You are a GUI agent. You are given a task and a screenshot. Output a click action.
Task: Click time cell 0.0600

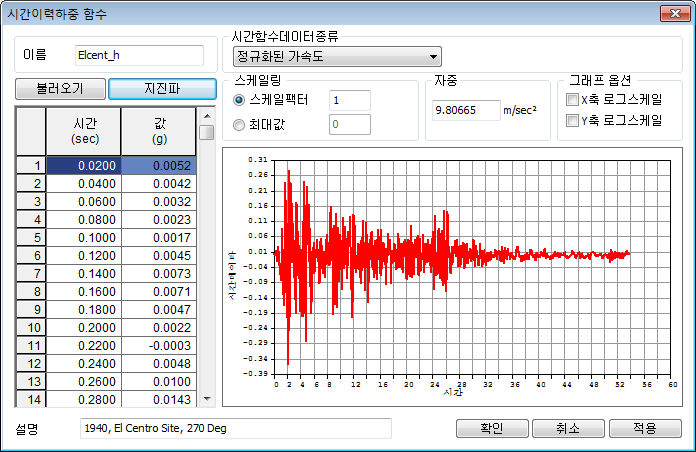coord(83,202)
